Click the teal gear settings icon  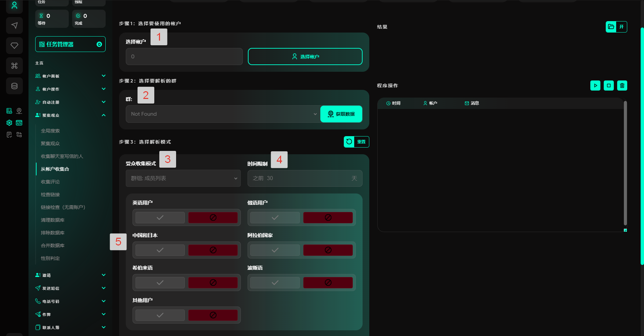point(9,123)
